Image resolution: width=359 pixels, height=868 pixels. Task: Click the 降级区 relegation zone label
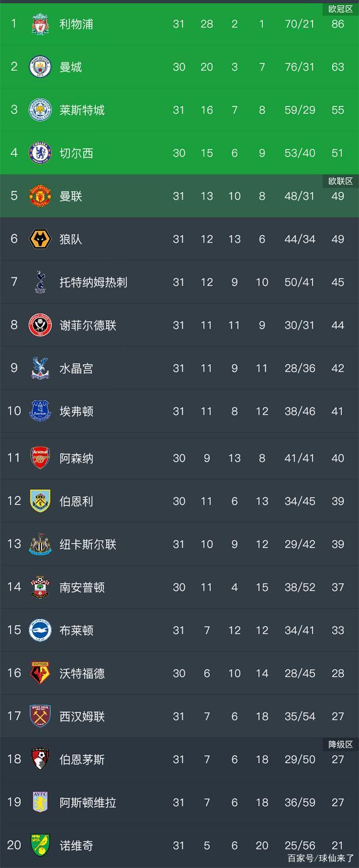[x=340, y=745]
